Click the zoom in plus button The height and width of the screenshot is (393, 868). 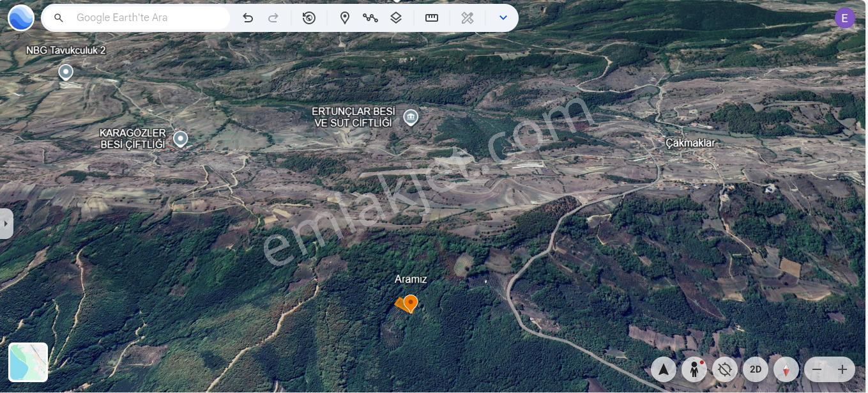[843, 369]
